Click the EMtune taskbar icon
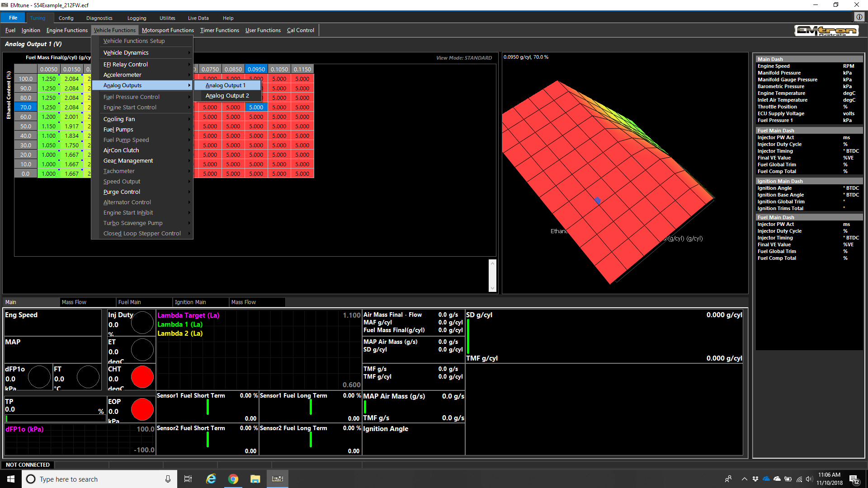Image resolution: width=868 pixels, height=488 pixels. [x=278, y=479]
